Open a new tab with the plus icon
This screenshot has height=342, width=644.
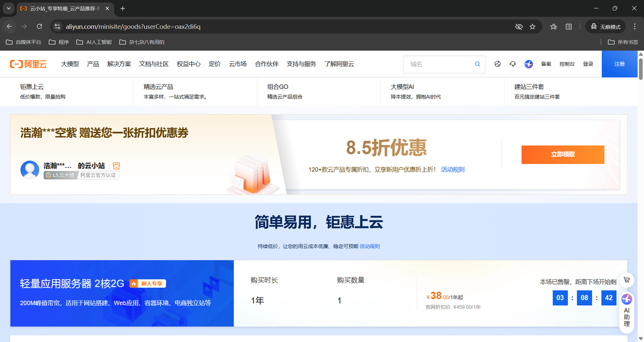pyautogui.click(x=123, y=9)
